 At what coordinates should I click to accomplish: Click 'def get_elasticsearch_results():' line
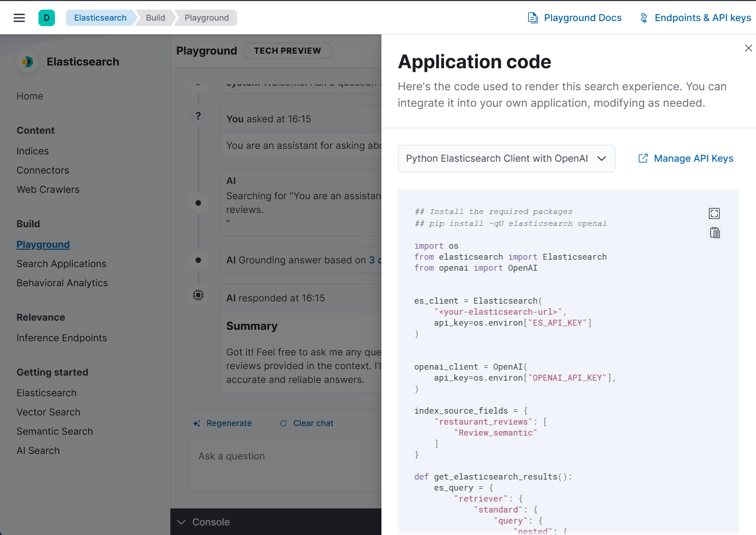tap(493, 477)
